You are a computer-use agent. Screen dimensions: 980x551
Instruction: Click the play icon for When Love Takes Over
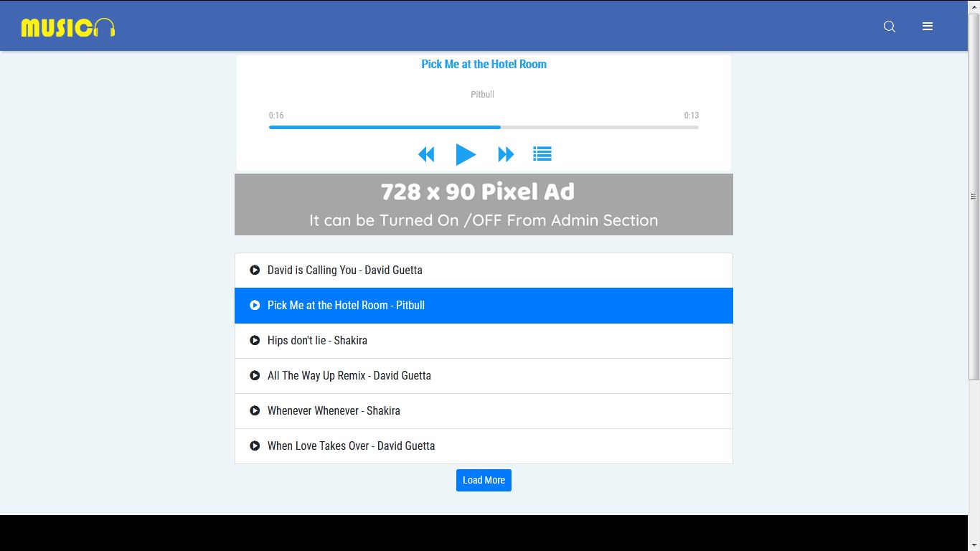click(x=255, y=446)
